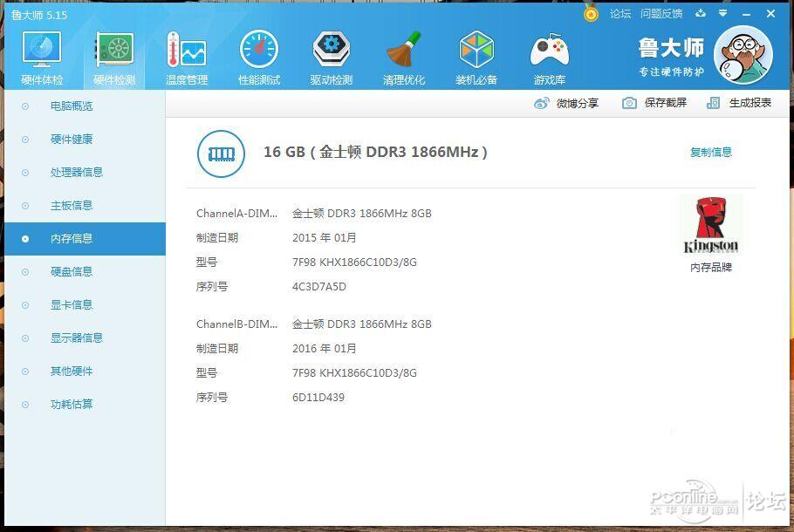Click the Kingston brand logo
This screenshot has height=532, width=794.
tap(711, 225)
